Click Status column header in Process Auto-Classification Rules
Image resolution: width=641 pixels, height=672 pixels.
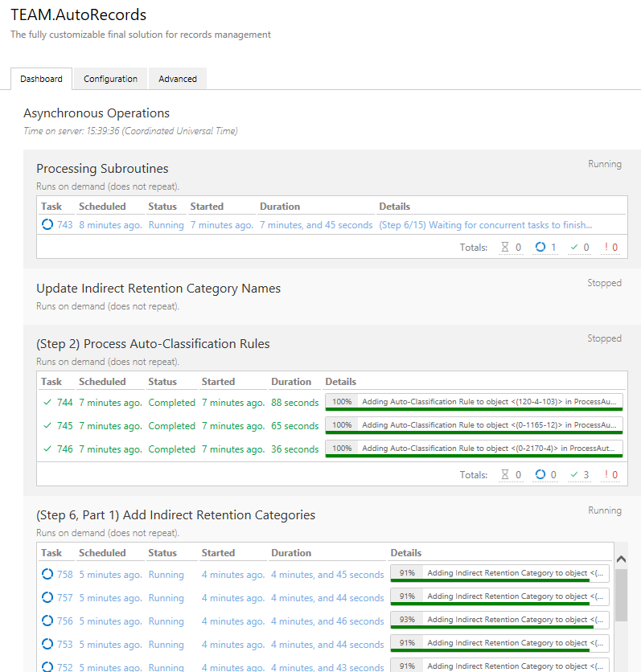pos(162,382)
